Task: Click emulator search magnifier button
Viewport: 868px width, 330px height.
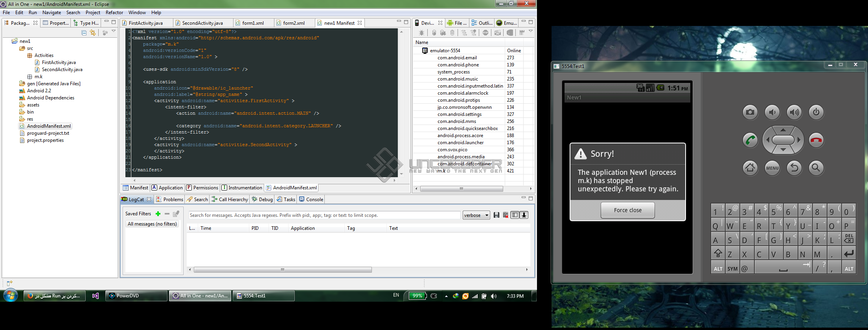Action: coord(816,168)
